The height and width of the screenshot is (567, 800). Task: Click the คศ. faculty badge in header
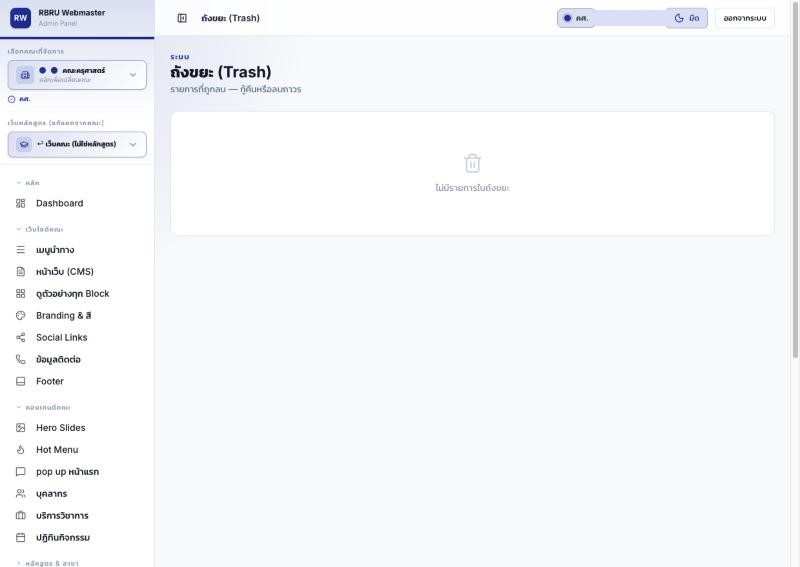[576, 18]
